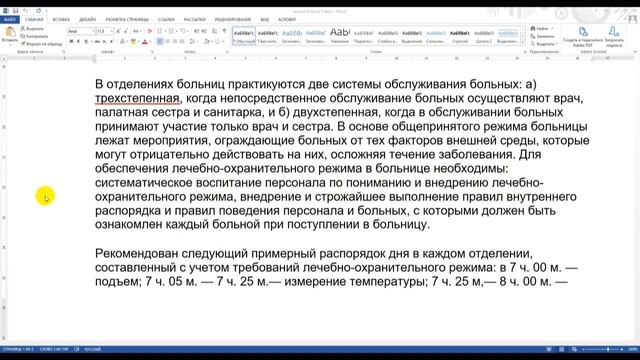640x360 pixels.
Task: Toggle show paragraph marks (¶)
Action: pos(224,31)
